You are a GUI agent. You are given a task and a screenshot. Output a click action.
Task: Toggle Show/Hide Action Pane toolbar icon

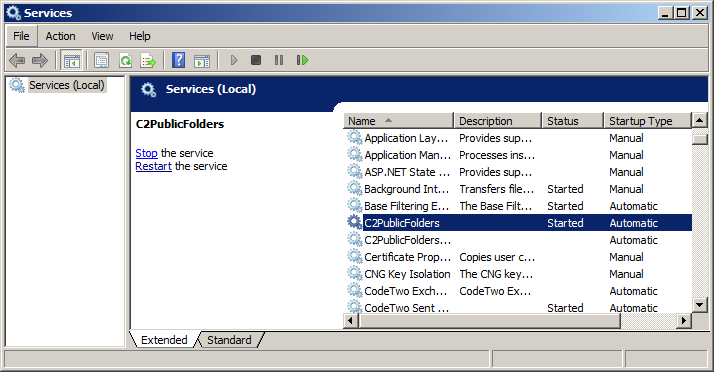point(202,61)
